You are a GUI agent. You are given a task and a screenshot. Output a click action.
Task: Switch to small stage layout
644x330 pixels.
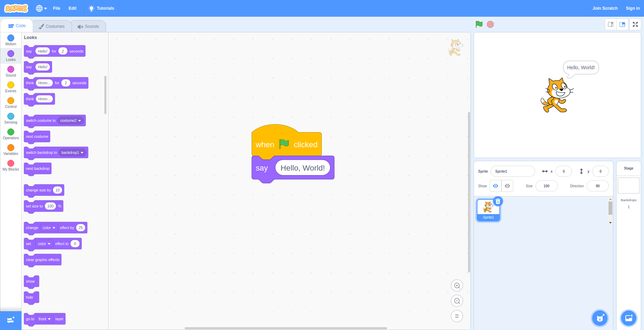(x=611, y=24)
